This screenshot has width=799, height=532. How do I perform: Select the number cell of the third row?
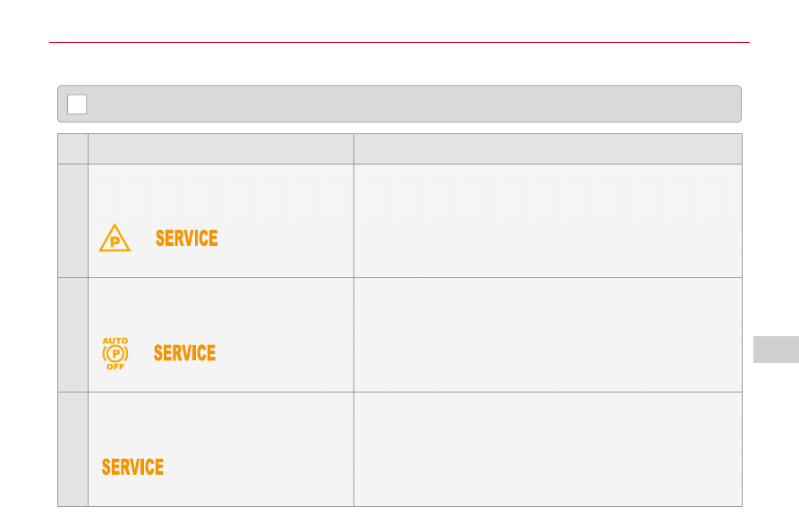pos(72,449)
